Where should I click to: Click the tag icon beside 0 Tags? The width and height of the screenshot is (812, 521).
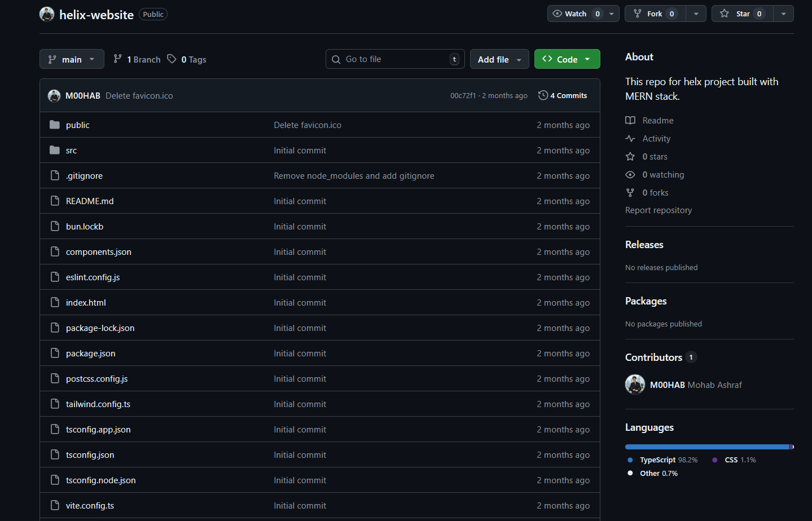point(172,59)
